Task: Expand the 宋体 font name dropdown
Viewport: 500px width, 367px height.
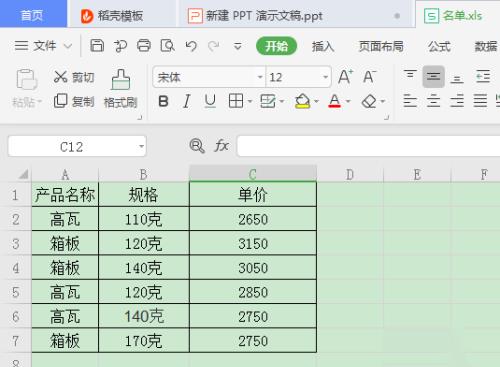Action: [x=260, y=77]
